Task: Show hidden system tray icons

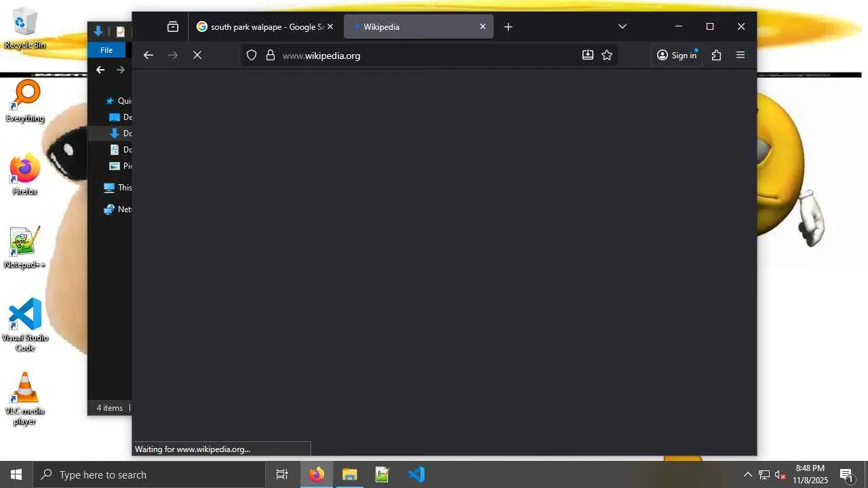Action: coord(747,474)
